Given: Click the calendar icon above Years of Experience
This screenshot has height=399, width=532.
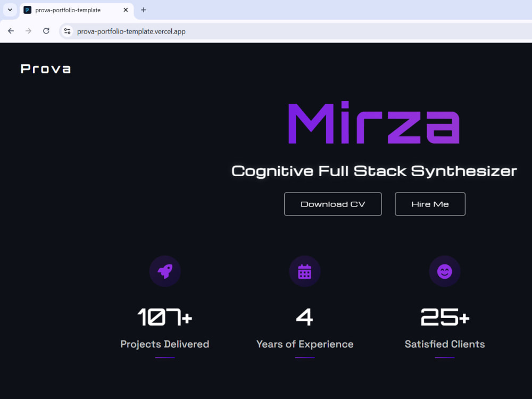Looking at the screenshot, I should point(305,271).
